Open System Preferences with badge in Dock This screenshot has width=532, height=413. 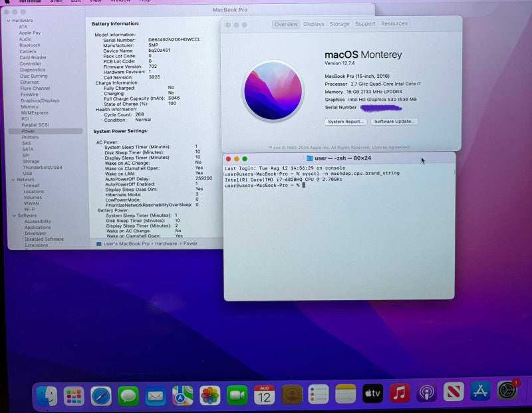tap(507, 390)
